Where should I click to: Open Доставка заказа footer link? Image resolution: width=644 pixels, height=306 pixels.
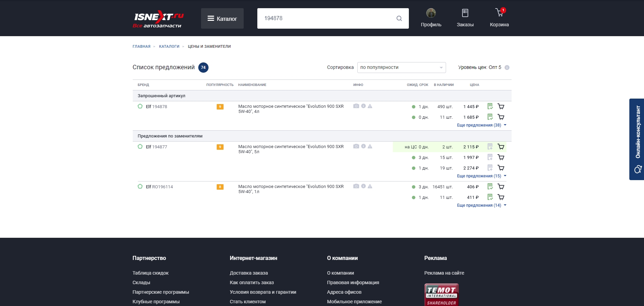(248, 273)
